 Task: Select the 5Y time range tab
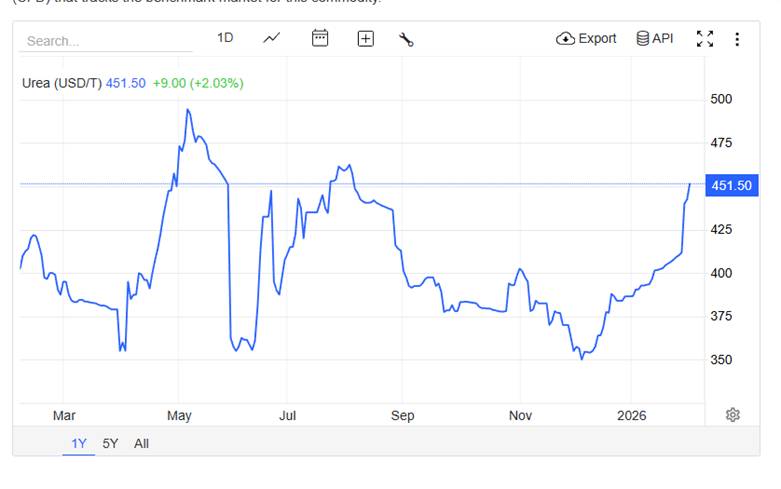110,443
